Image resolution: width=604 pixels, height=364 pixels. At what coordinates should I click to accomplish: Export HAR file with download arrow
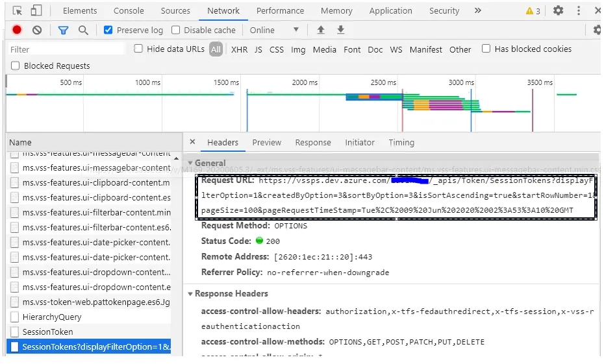pos(340,30)
